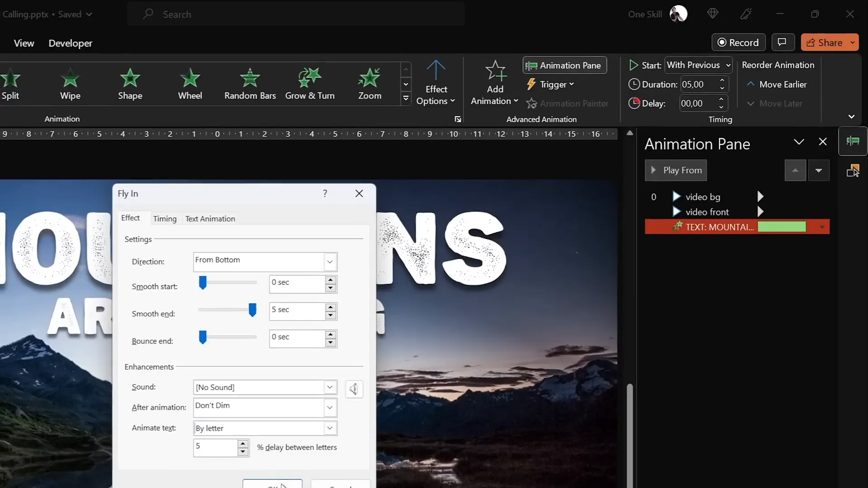Open the file name Saved dropdown
This screenshot has height=488, width=868.
click(89, 14)
